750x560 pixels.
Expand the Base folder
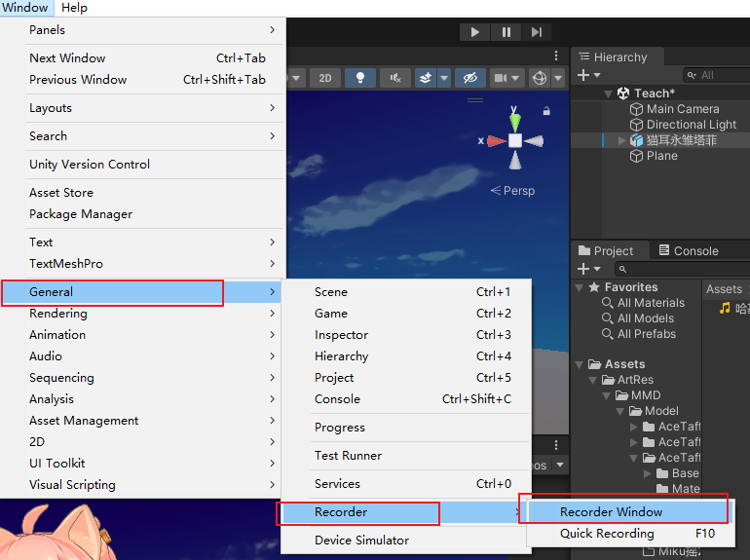coord(648,473)
